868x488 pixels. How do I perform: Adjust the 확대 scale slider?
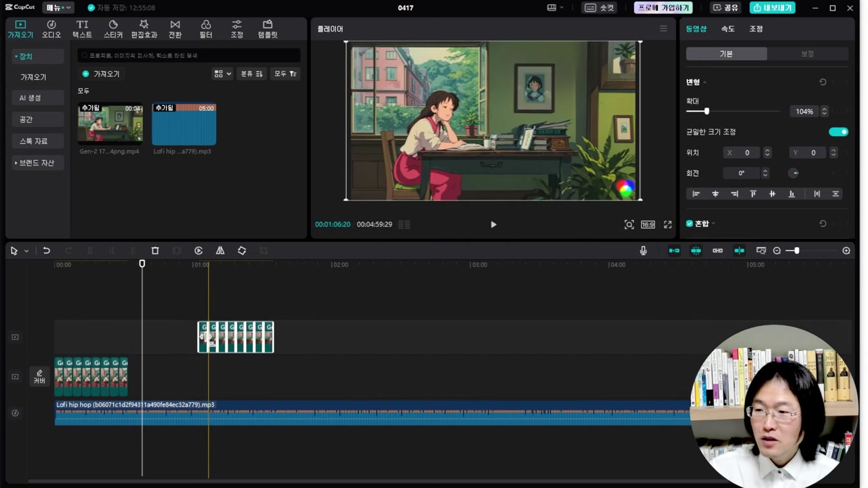pos(707,111)
